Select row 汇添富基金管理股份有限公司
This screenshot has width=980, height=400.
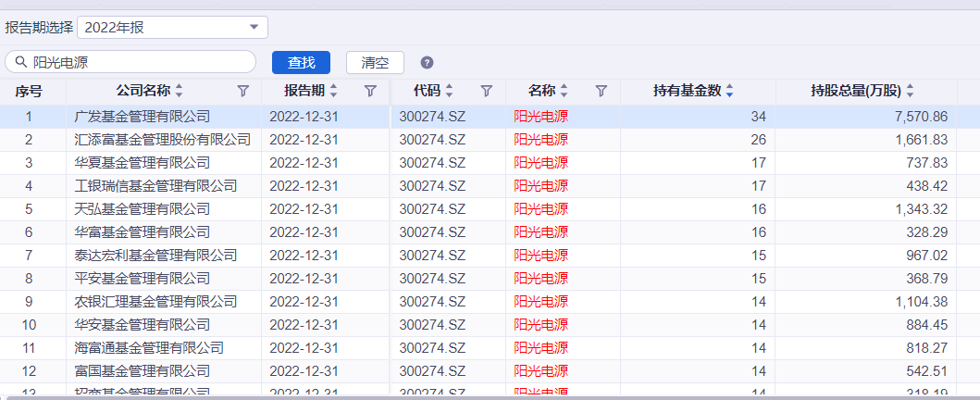point(490,140)
